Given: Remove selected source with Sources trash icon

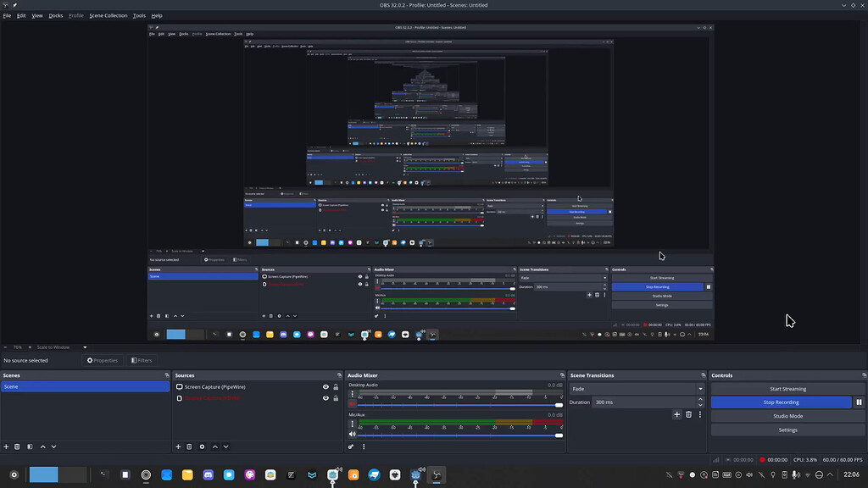Looking at the screenshot, I should (189, 446).
